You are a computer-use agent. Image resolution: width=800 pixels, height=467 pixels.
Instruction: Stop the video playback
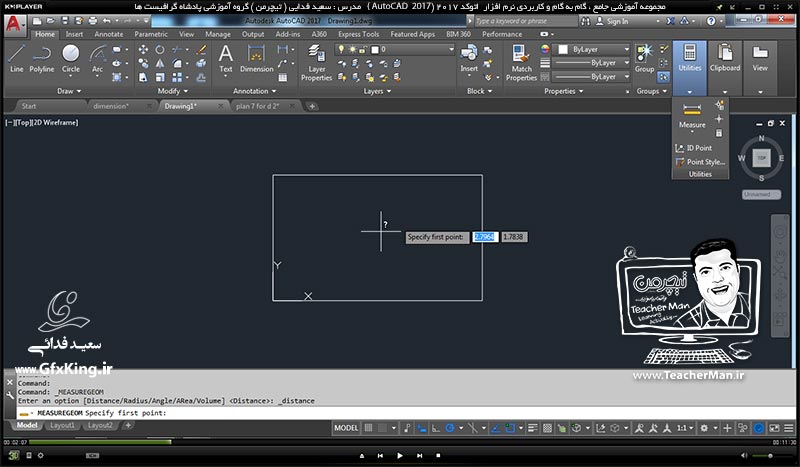pyautogui.click(x=438, y=455)
